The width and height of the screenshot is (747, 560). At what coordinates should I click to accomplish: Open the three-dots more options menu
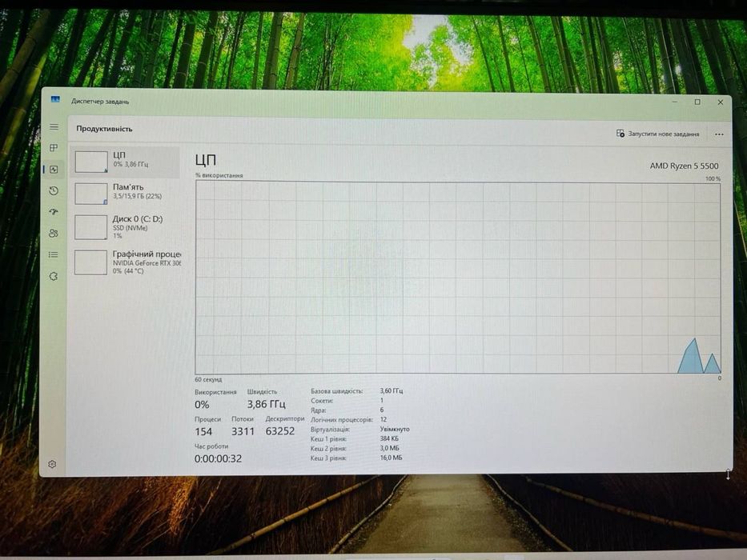click(x=719, y=134)
